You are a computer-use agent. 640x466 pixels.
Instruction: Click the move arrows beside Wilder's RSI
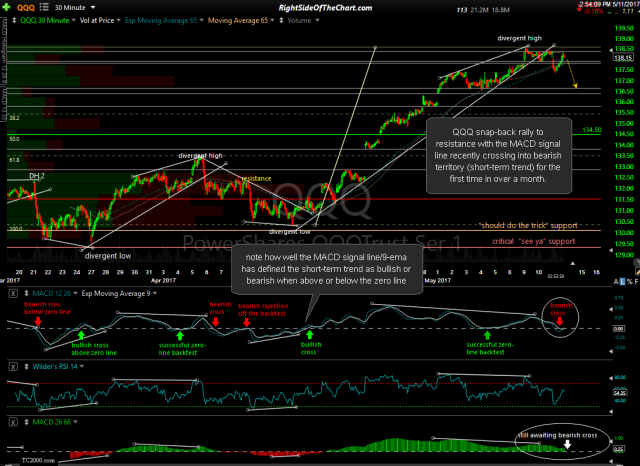(27, 367)
